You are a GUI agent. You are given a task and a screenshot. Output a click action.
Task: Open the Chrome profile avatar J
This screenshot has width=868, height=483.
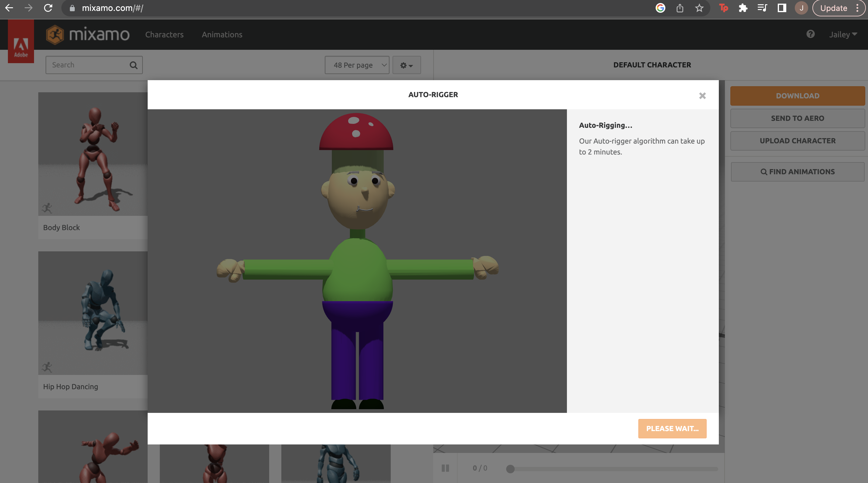click(x=801, y=8)
